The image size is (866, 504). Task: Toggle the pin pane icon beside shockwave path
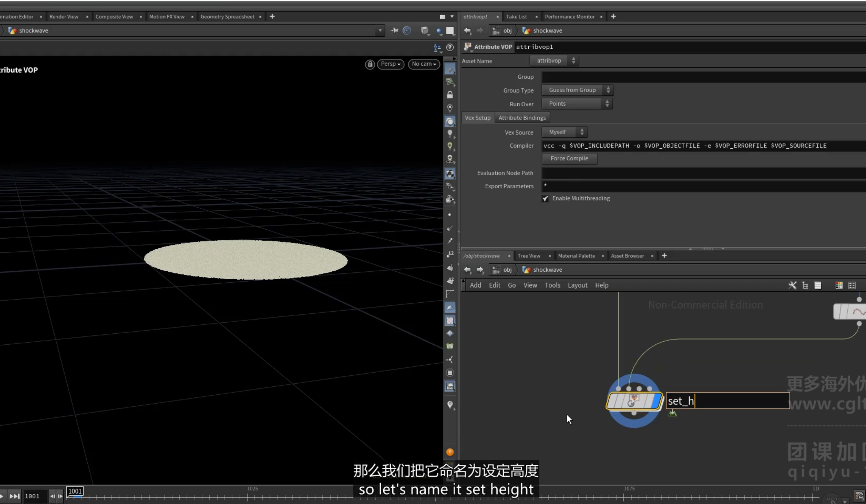click(395, 30)
